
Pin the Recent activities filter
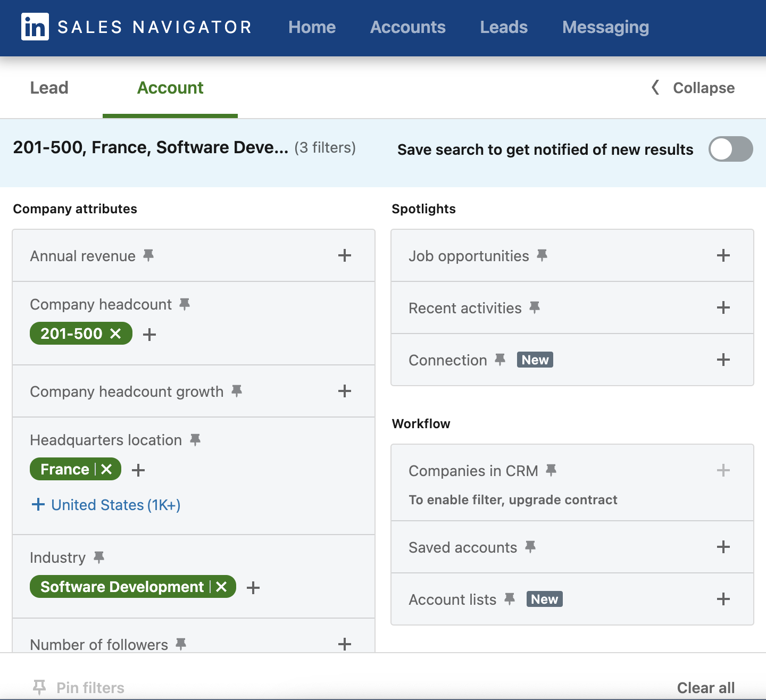tap(535, 308)
